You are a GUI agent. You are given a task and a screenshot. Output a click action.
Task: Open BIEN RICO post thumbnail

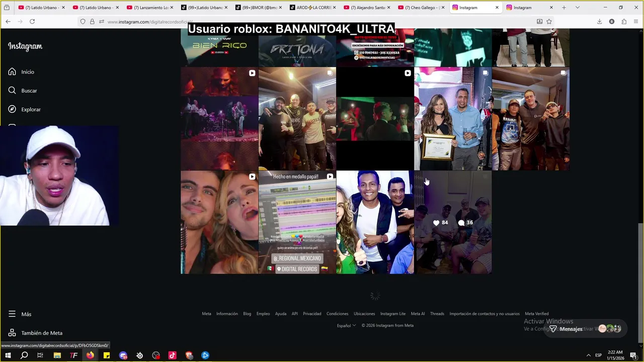pyautogui.click(x=219, y=48)
